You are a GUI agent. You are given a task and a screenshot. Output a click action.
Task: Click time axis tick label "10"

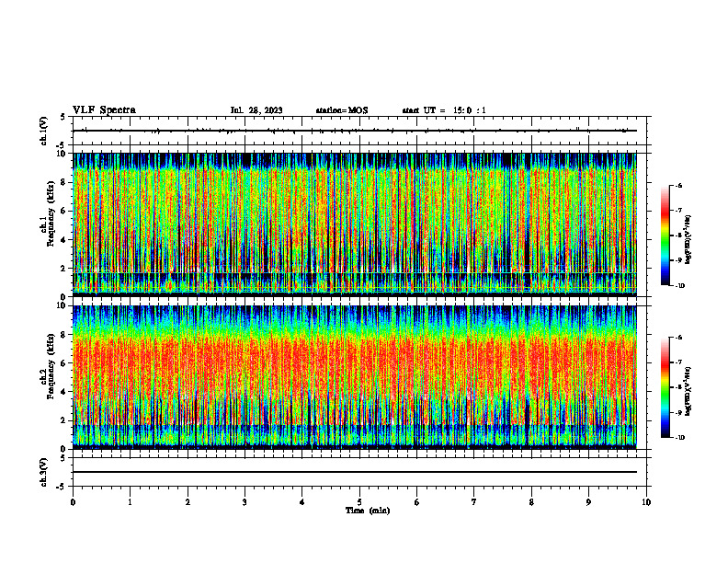(646, 502)
